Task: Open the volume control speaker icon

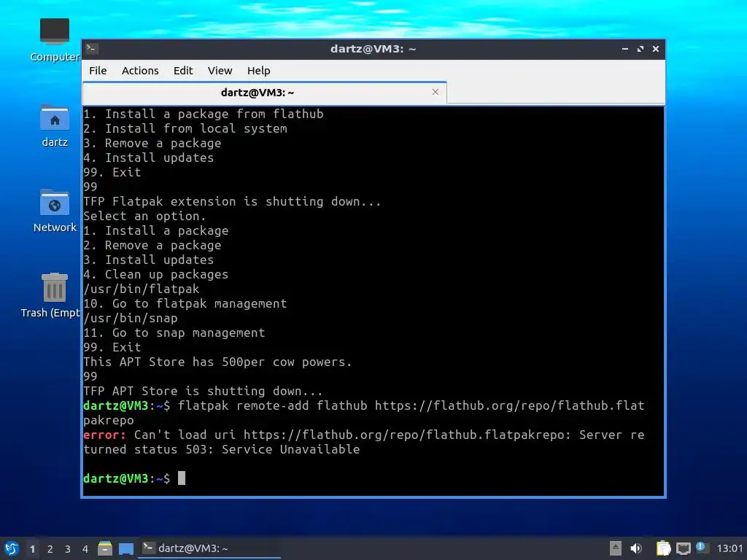Action: click(636, 548)
